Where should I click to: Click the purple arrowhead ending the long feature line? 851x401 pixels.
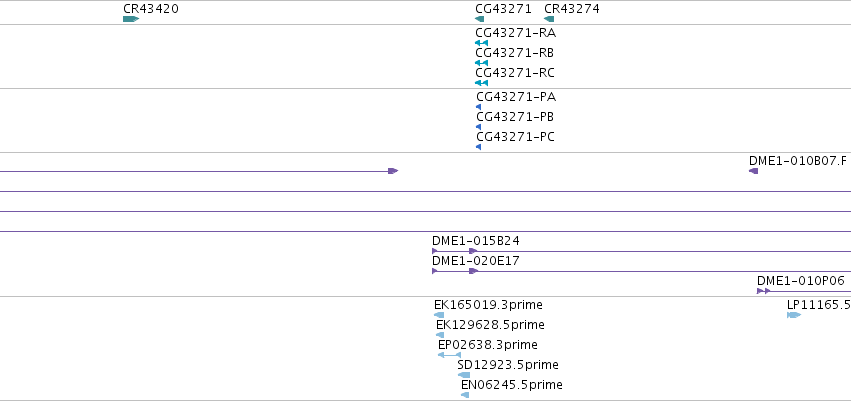pos(393,171)
